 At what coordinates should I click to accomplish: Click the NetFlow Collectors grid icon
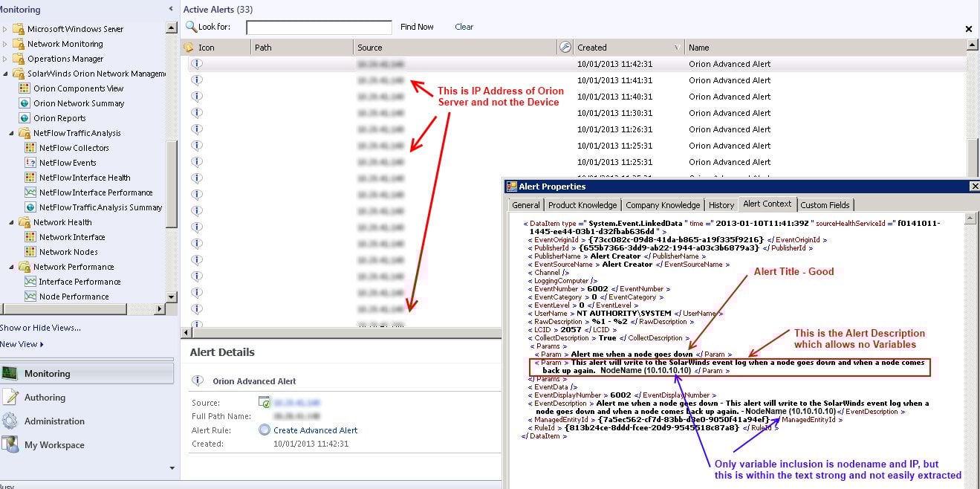[30, 148]
